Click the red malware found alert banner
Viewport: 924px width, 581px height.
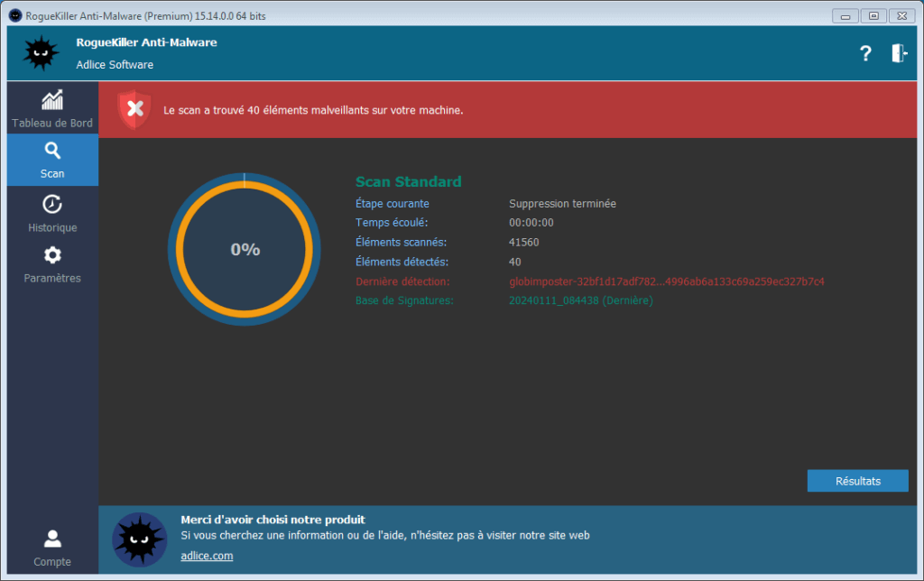tap(541, 110)
